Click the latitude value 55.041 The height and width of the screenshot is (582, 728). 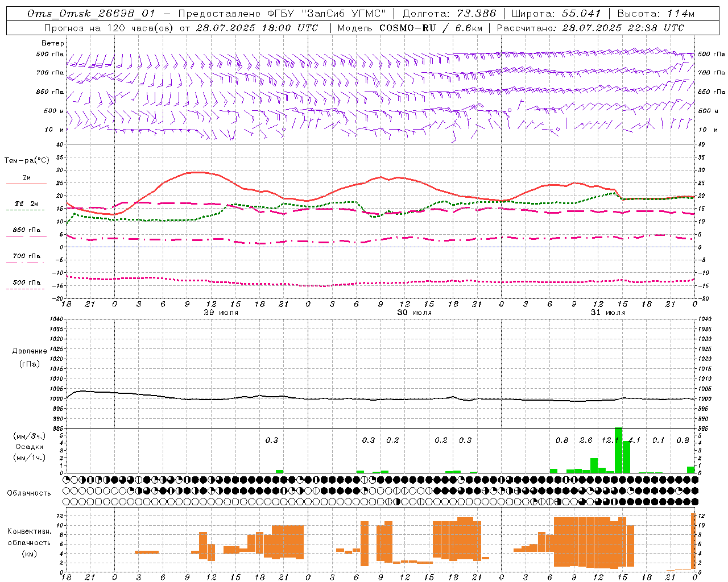pos(581,13)
